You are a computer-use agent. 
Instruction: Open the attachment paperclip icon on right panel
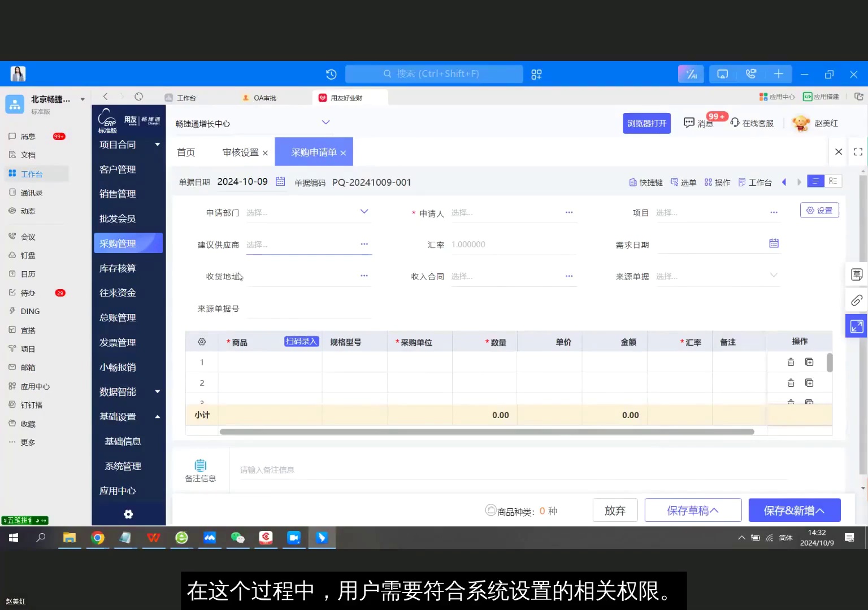point(856,300)
